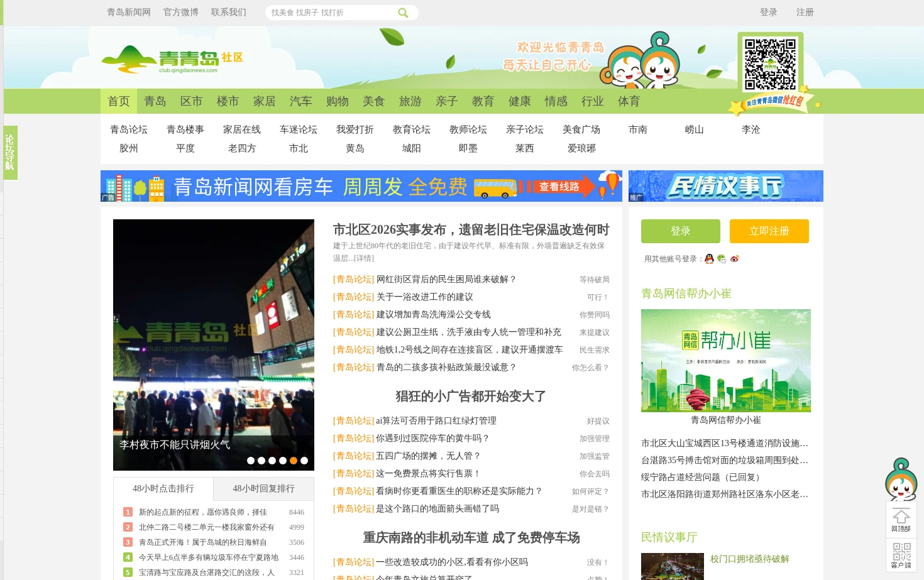Switch to 48小时点击排行 tab

click(x=163, y=488)
